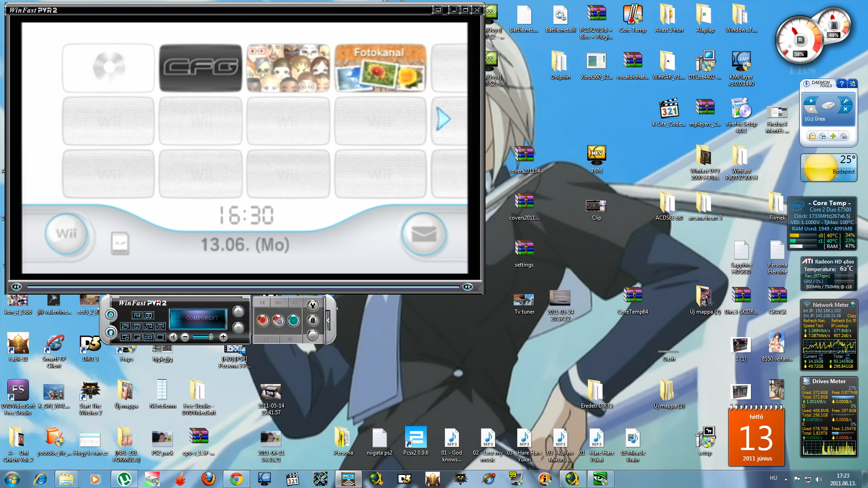Open the SD card icon in Wii menu

click(120, 243)
